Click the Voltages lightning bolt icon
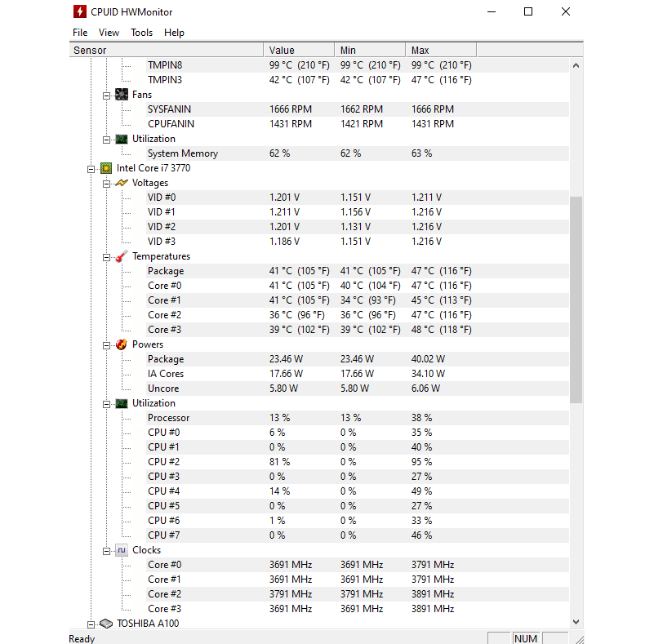The image size is (654, 644). pyautogui.click(x=122, y=183)
